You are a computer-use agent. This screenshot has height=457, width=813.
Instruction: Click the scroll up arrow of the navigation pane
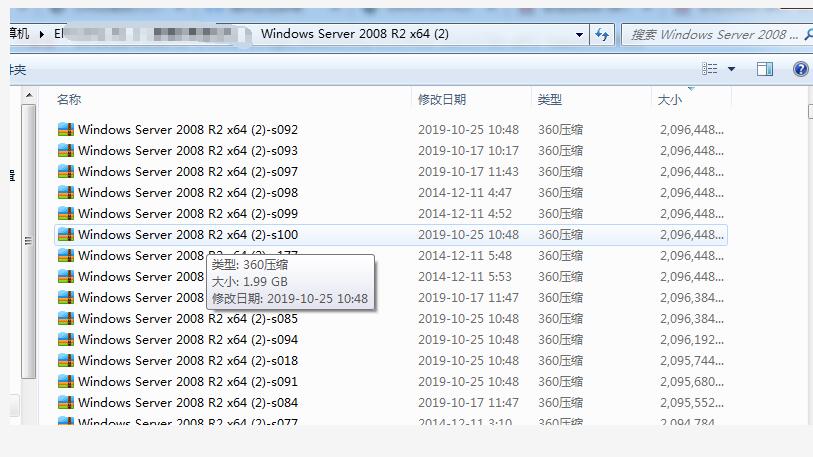[29, 95]
